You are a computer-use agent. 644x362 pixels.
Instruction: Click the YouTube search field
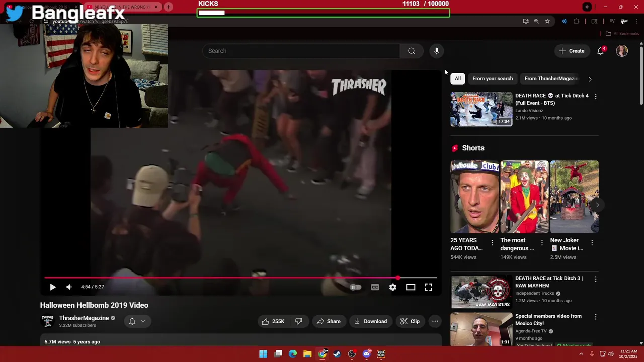coord(301,51)
